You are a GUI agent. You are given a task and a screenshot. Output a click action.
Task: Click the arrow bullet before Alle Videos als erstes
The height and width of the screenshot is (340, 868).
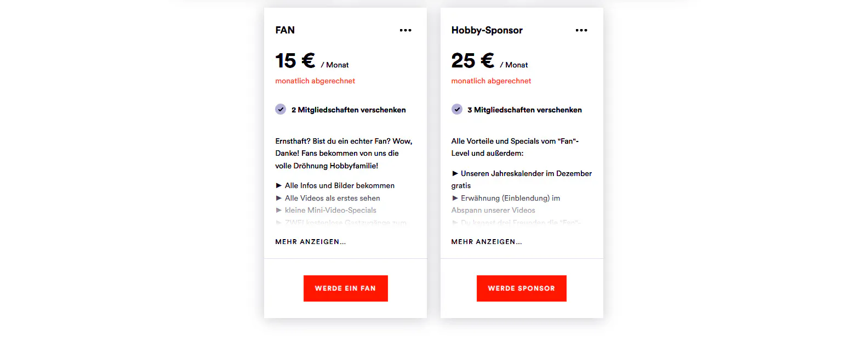point(278,198)
